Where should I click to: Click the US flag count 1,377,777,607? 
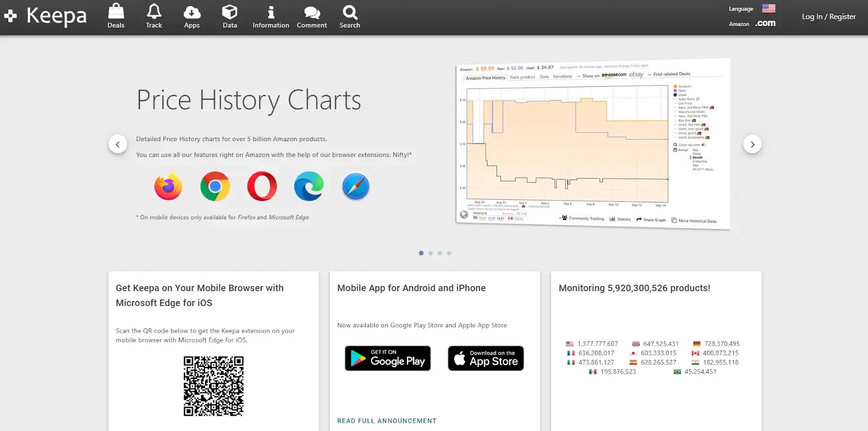pos(592,344)
